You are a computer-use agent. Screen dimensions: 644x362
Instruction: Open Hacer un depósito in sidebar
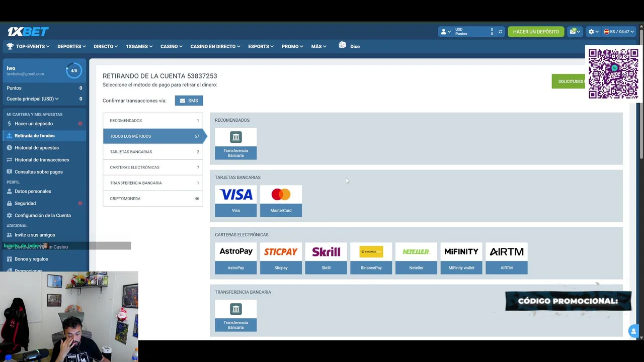tap(44, 124)
